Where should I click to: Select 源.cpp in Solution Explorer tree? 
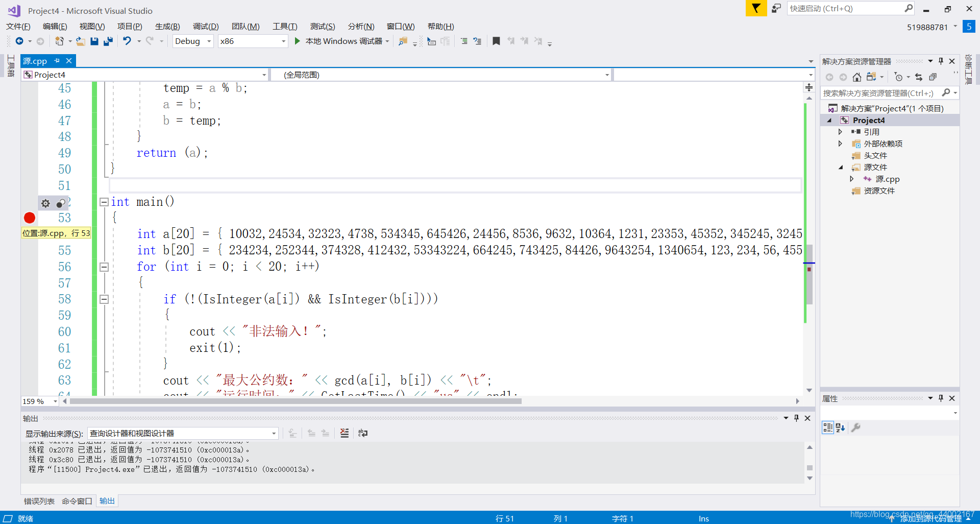pos(887,179)
